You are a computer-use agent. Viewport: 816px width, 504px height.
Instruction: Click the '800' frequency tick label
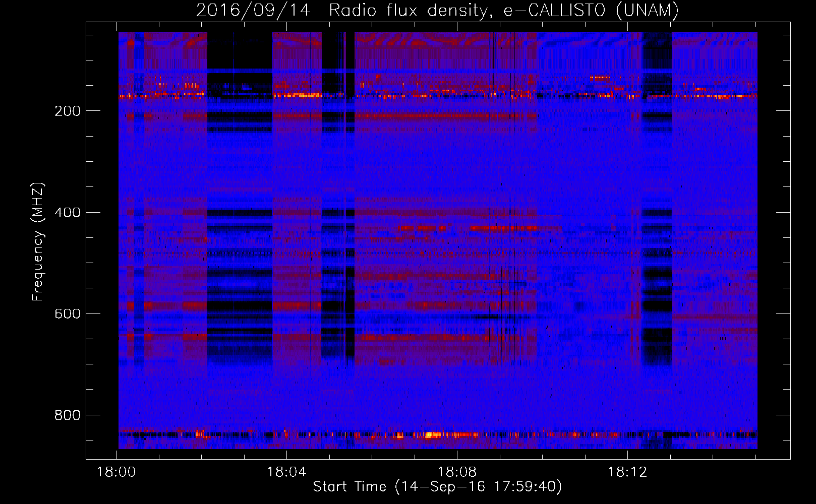(68, 415)
